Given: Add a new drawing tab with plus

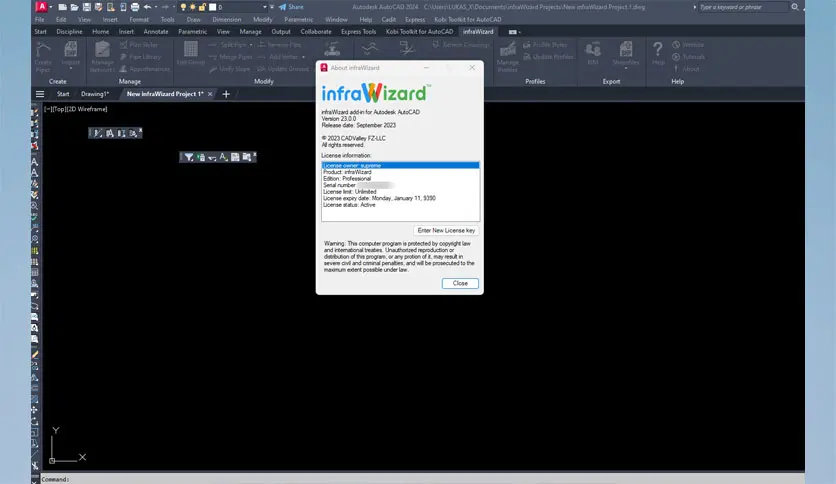Looking at the screenshot, I should coord(226,94).
